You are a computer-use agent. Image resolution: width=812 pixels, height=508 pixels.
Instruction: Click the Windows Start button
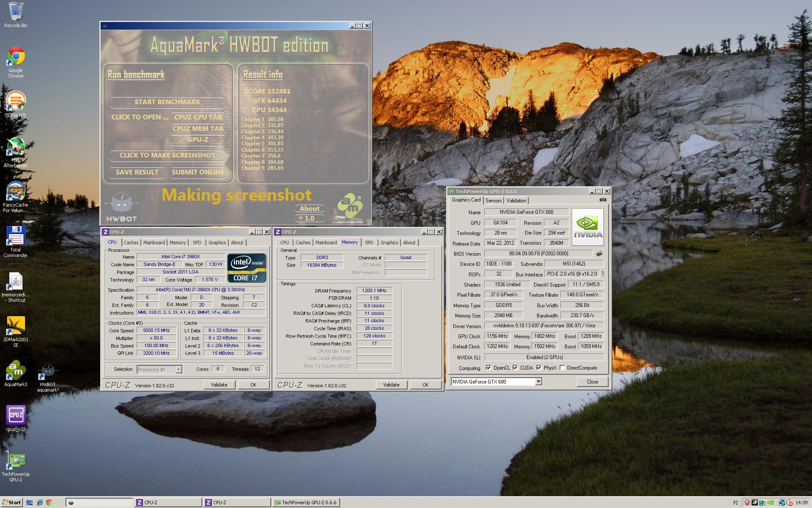pyautogui.click(x=11, y=502)
